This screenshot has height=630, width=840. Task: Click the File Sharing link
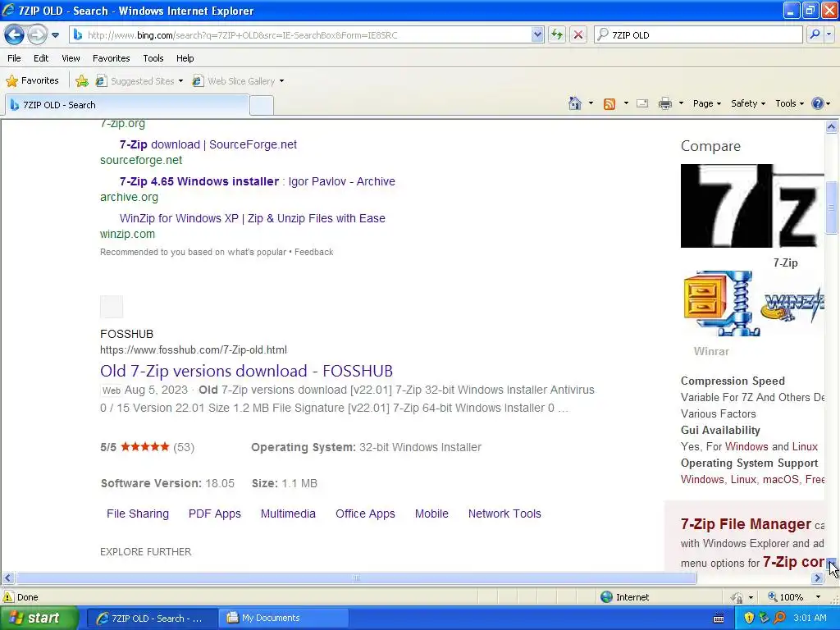138,514
